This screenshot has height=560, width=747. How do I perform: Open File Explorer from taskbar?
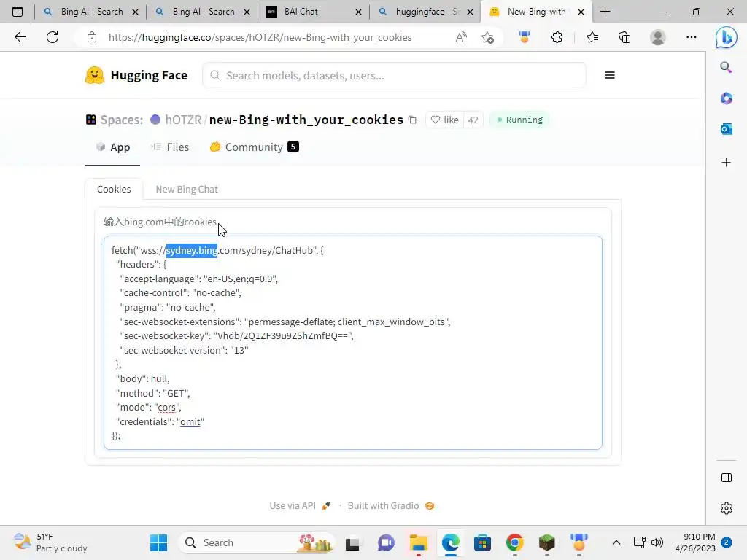pos(418,542)
